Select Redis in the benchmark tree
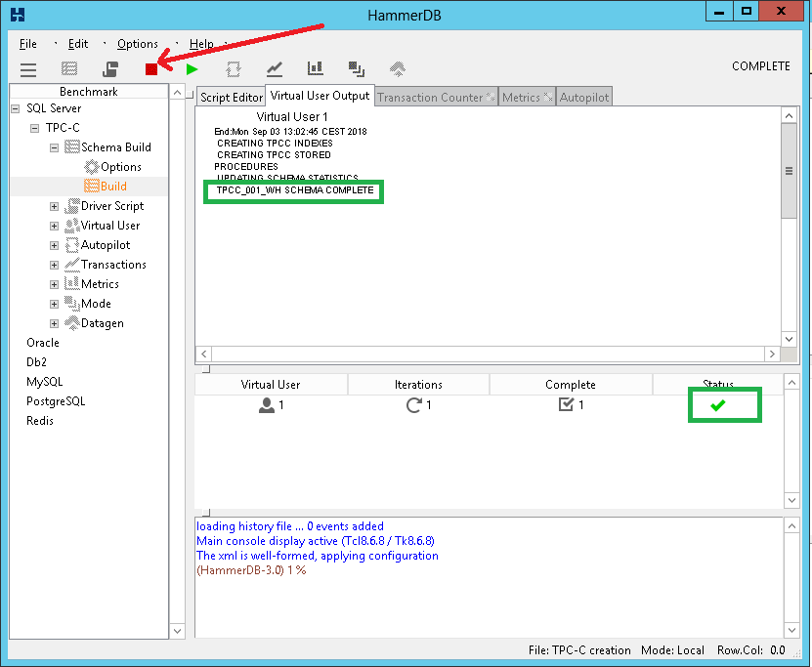 [40, 421]
